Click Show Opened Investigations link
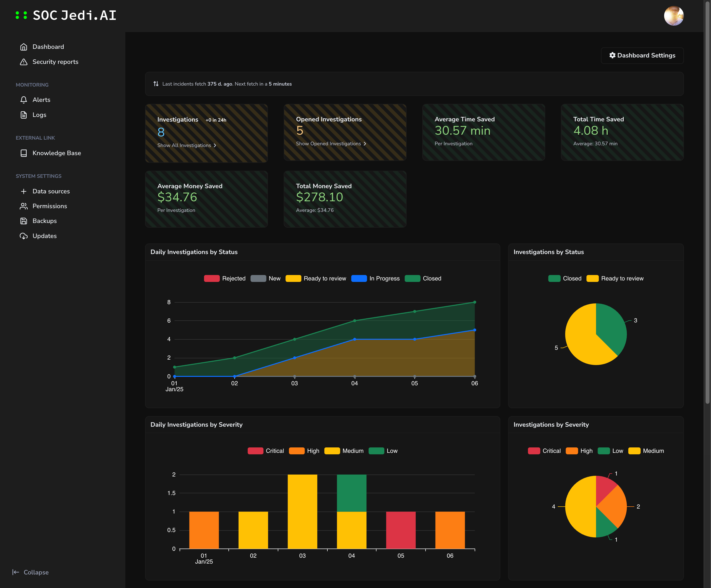The width and height of the screenshot is (711, 588). tap(328, 144)
